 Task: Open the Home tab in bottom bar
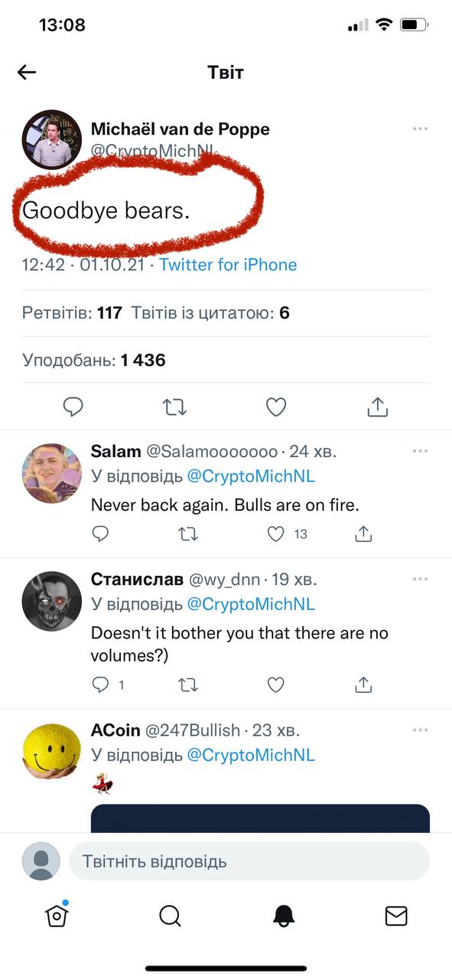point(57,915)
